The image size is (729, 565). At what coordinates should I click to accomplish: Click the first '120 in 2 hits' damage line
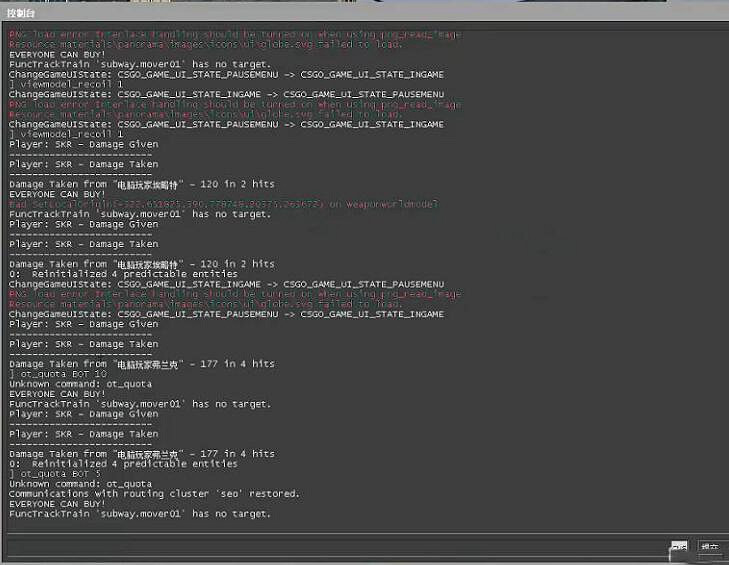coord(142,184)
